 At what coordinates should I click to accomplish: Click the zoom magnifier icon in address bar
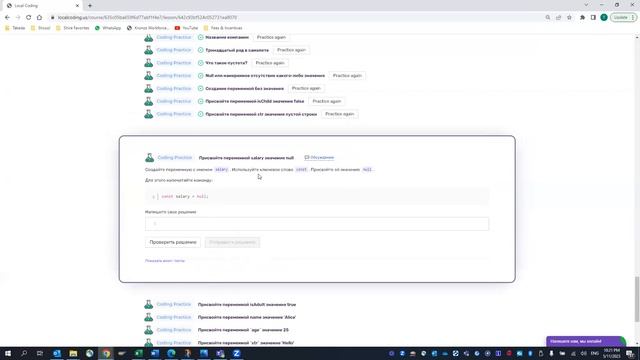pyautogui.click(x=548, y=18)
